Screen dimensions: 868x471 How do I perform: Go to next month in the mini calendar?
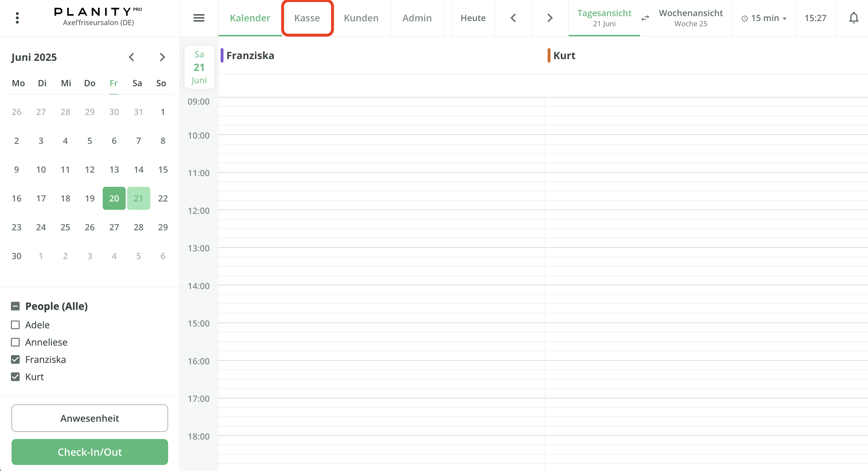coord(163,57)
